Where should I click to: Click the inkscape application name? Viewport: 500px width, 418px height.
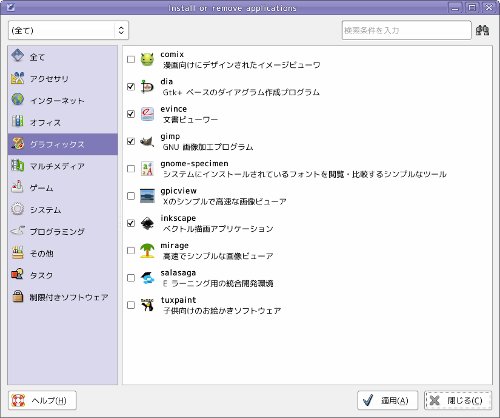tap(178, 218)
